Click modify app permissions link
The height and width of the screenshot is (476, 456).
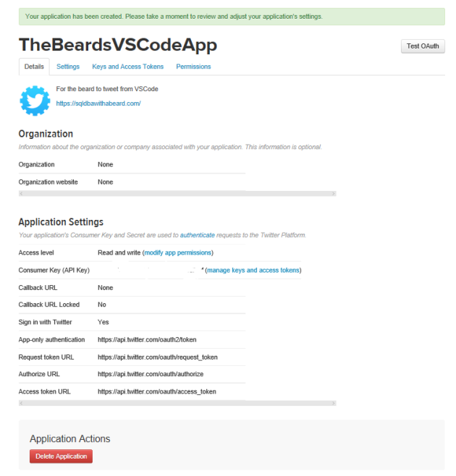(177, 252)
